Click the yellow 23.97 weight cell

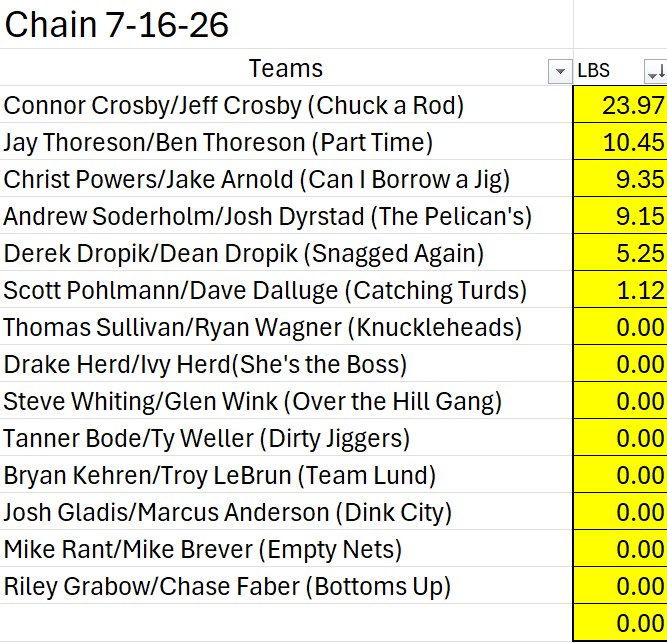pyautogui.click(x=620, y=105)
